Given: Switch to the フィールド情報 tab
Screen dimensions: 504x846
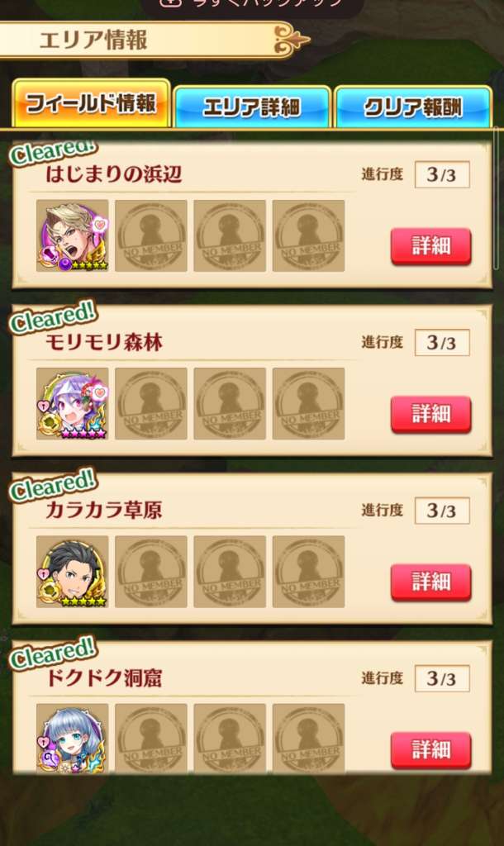Looking at the screenshot, I should [91, 104].
